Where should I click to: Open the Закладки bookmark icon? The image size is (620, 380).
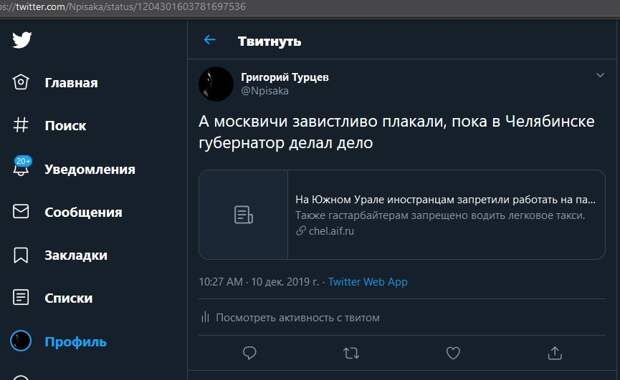coord(21,255)
